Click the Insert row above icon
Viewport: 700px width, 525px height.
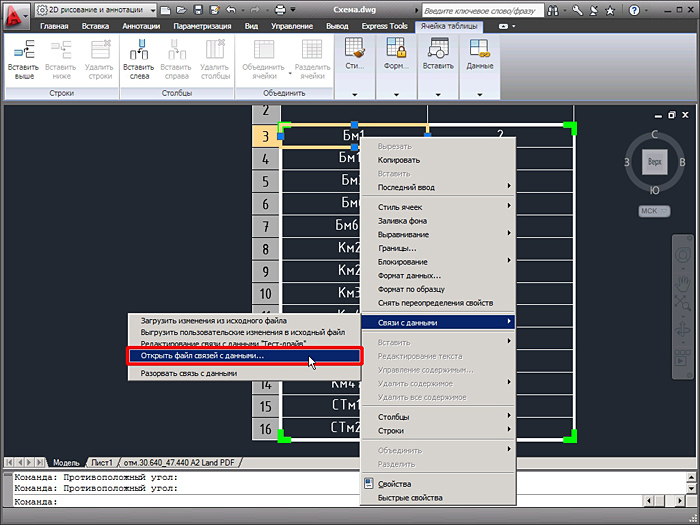pos(24,49)
